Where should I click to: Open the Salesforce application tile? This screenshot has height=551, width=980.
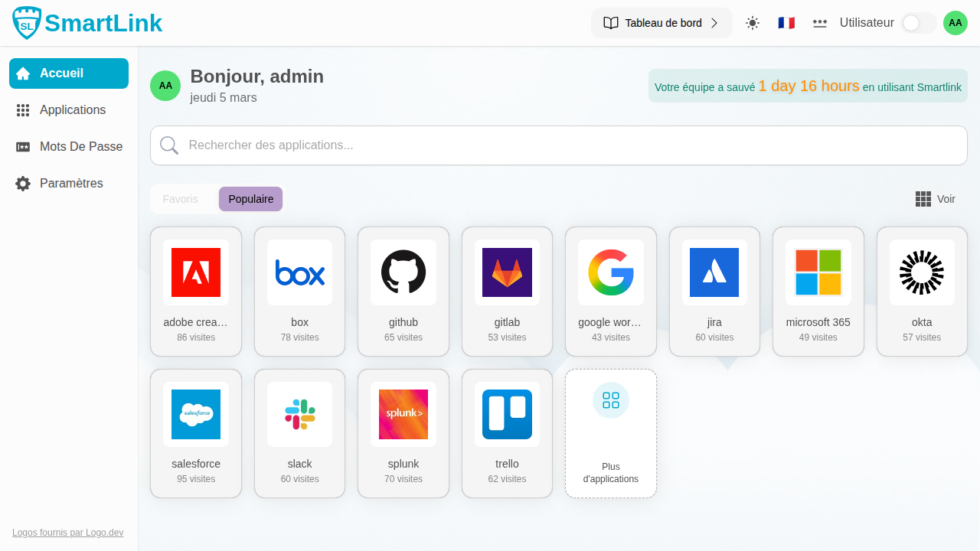(196, 433)
